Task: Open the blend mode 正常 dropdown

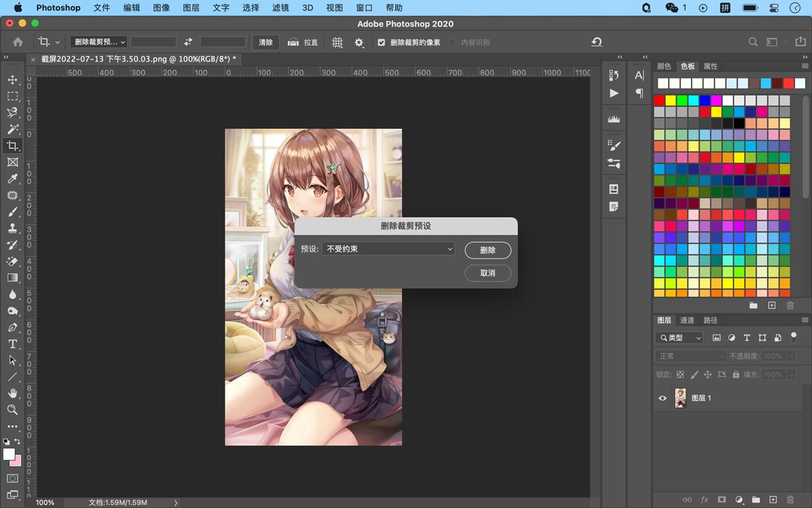Action: pyautogui.click(x=691, y=356)
